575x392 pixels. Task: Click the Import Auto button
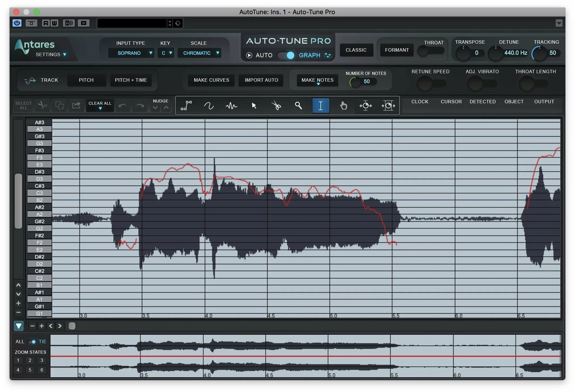261,80
